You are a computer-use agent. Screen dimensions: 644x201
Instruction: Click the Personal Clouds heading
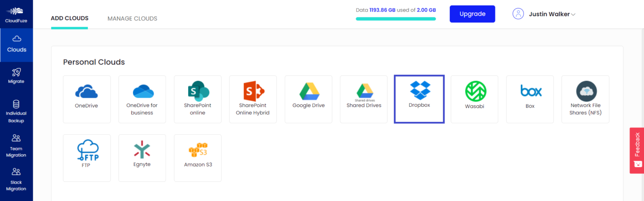[94, 62]
